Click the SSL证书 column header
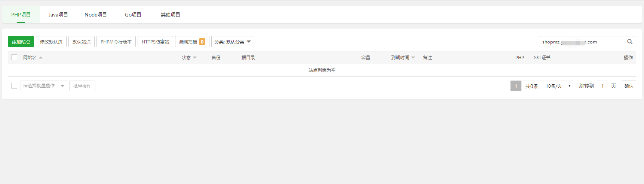 542,57
